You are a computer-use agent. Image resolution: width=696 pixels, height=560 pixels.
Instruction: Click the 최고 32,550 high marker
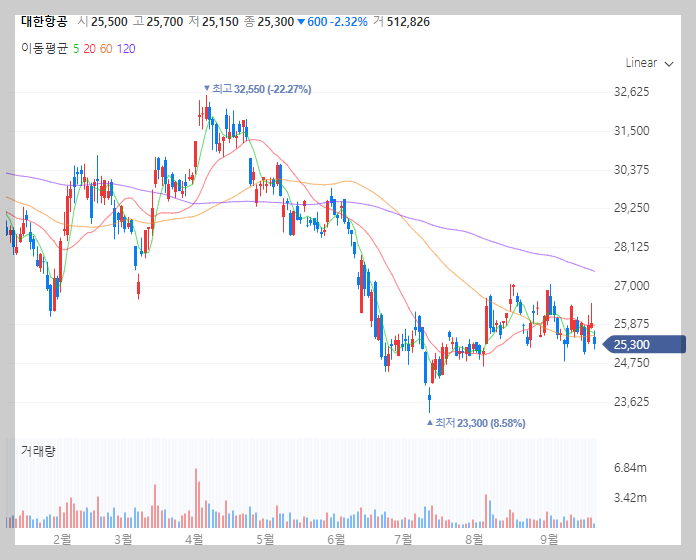click(x=257, y=89)
